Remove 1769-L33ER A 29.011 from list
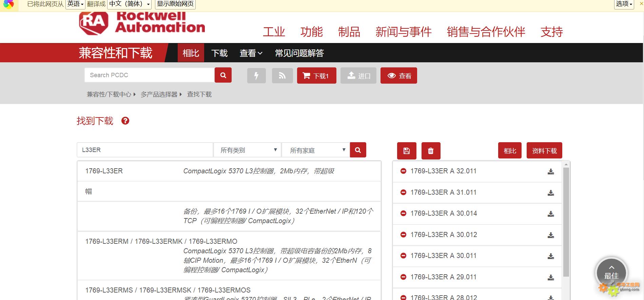644x300 pixels. coord(403,277)
